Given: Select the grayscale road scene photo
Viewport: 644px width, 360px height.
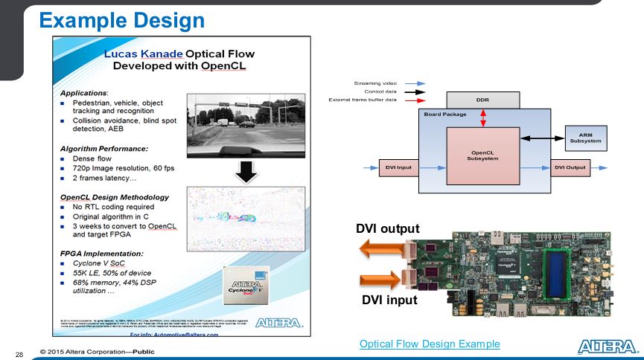Looking at the screenshot, I should (246, 126).
